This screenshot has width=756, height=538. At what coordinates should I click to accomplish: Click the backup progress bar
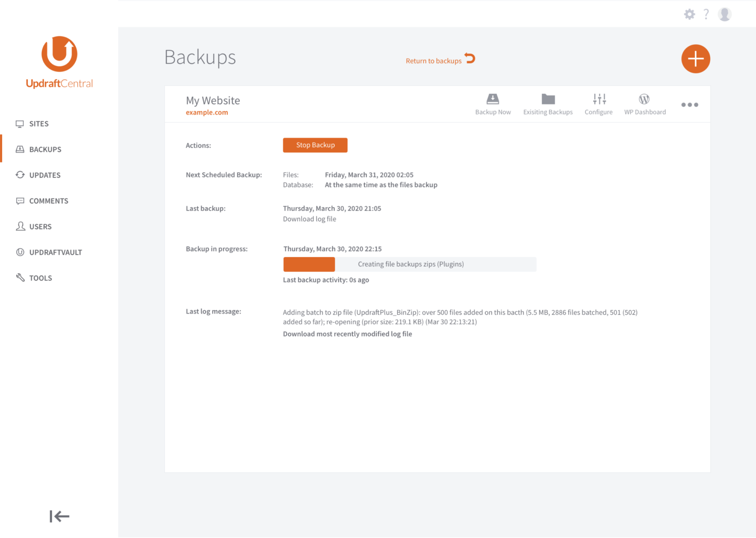(x=409, y=264)
